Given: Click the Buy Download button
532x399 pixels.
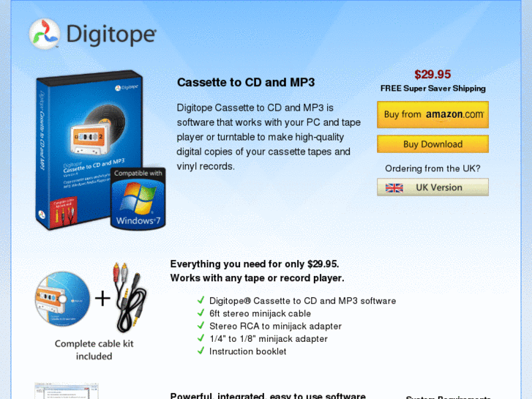Looking at the screenshot, I should [x=432, y=144].
